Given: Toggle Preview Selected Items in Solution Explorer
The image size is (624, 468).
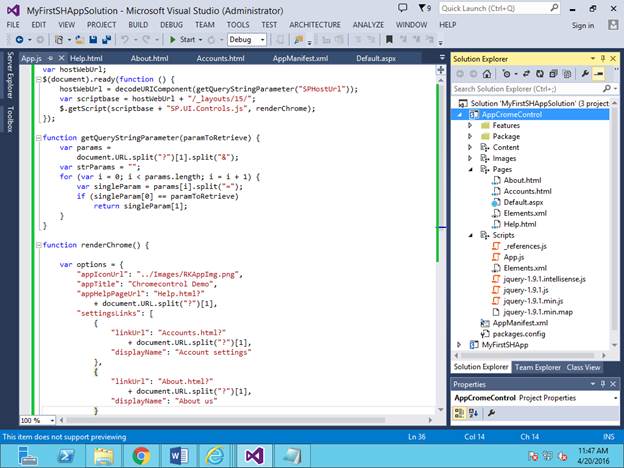Looking at the screenshot, I should [598, 74].
